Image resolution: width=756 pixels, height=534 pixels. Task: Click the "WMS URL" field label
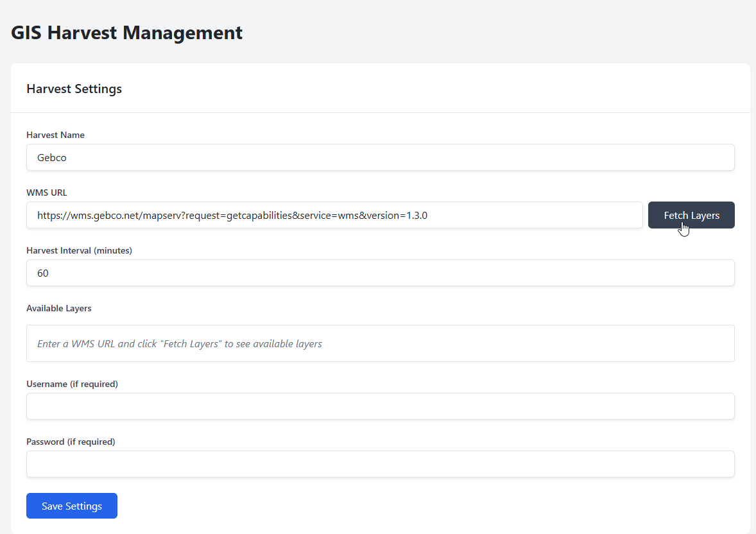tap(46, 193)
